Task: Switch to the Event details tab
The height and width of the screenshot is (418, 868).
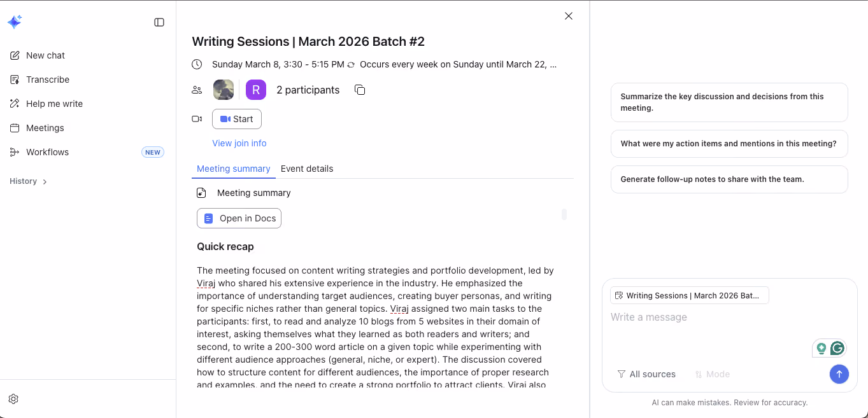Action: click(307, 169)
